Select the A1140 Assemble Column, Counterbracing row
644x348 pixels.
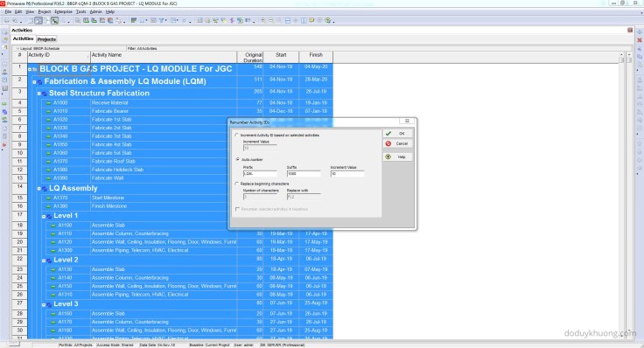coord(180,278)
